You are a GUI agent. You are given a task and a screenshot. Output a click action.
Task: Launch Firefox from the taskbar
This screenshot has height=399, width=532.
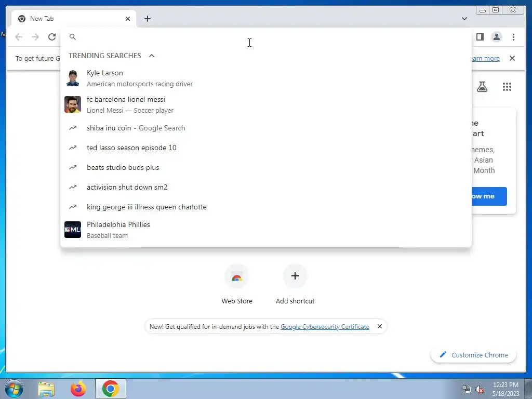coord(78,389)
